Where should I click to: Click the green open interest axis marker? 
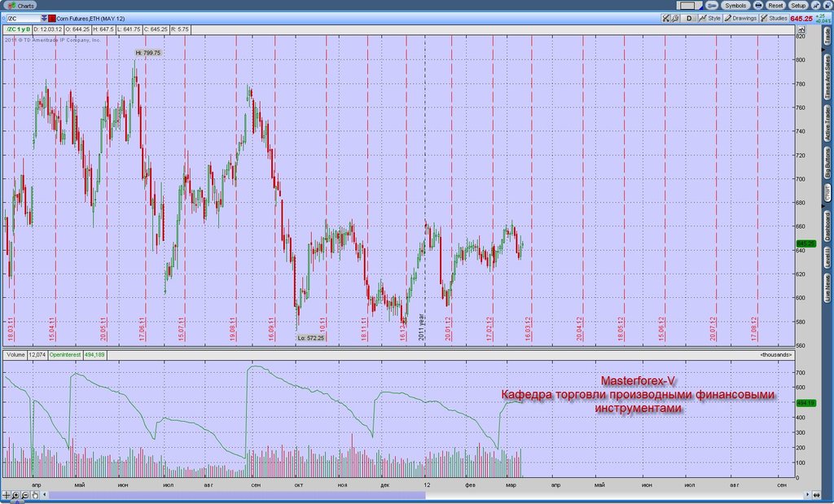[x=805, y=403]
